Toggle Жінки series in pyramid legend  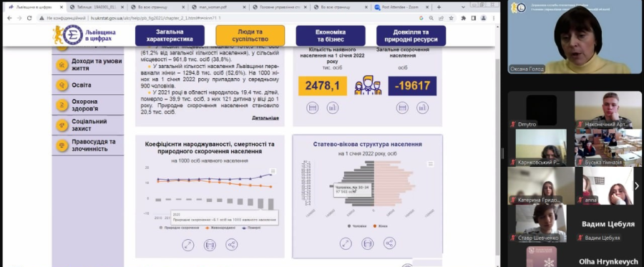pos(381,226)
